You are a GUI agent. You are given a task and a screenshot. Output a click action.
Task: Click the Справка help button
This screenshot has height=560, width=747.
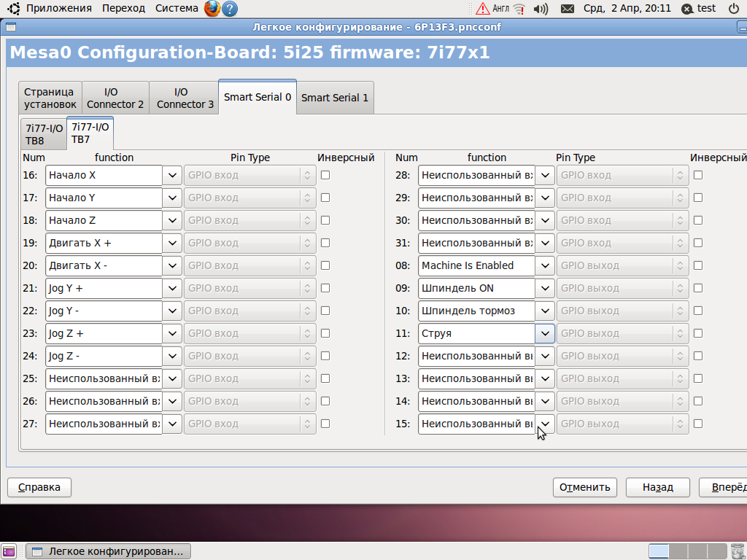(39, 487)
